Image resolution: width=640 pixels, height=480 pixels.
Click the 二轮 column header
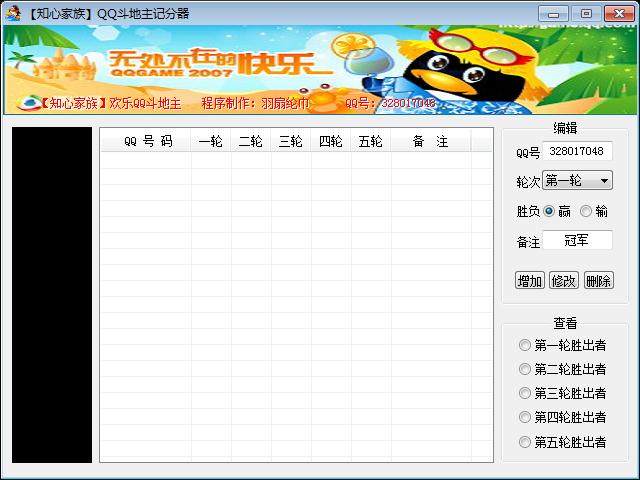[251, 141]
